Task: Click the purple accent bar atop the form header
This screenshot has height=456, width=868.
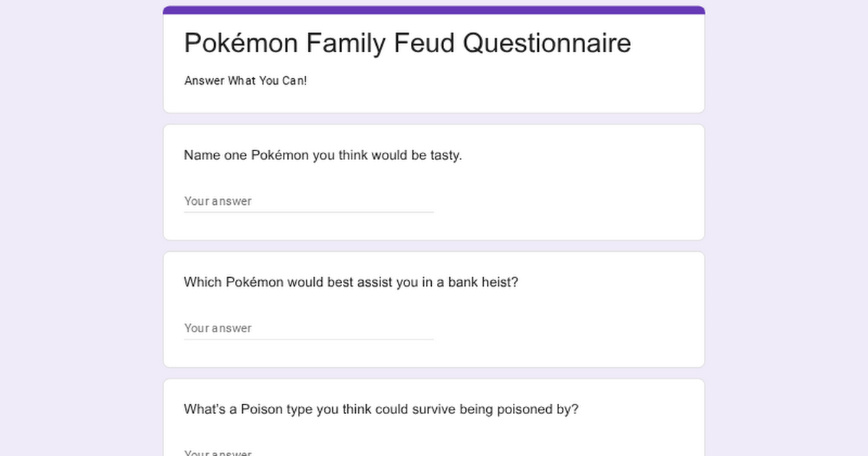Action: [x=434, y=10]
